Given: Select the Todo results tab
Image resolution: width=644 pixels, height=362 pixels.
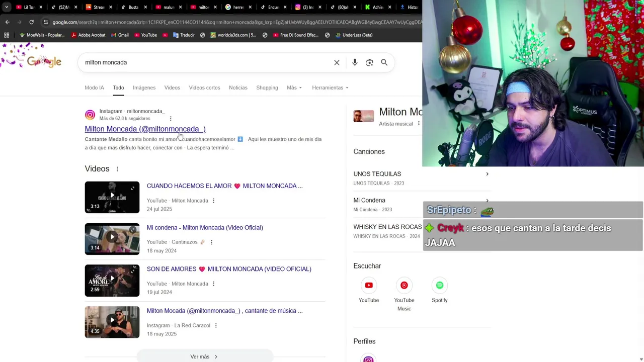Looking at the screenshot, I should tap(118, 87).
